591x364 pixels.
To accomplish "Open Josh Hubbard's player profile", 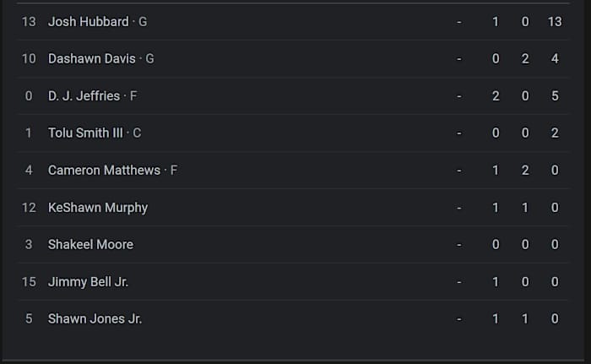I will tap(88, 21).
